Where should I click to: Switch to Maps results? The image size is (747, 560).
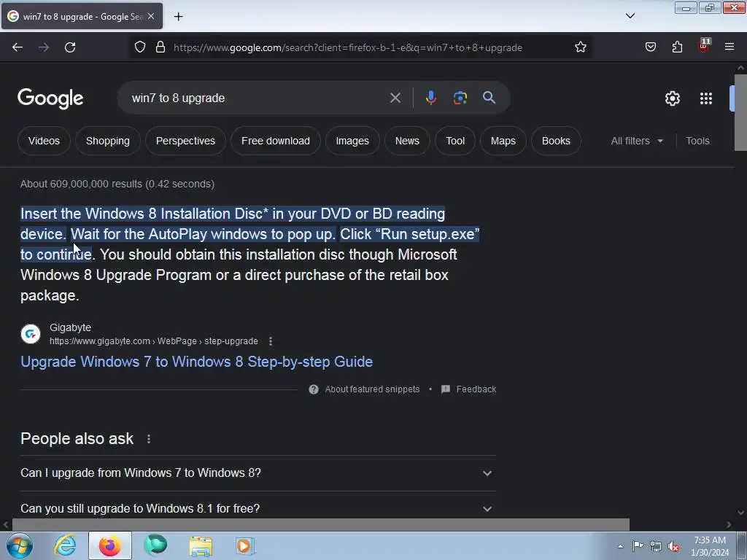[x=503, y=141]
